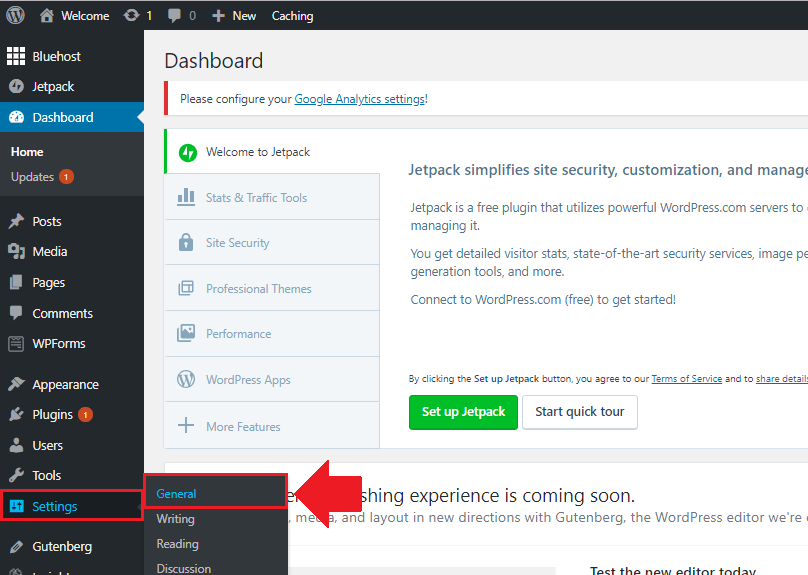Expand More Features with plus icon
Viewport: 808px width, 575px height.
[186, 426]
